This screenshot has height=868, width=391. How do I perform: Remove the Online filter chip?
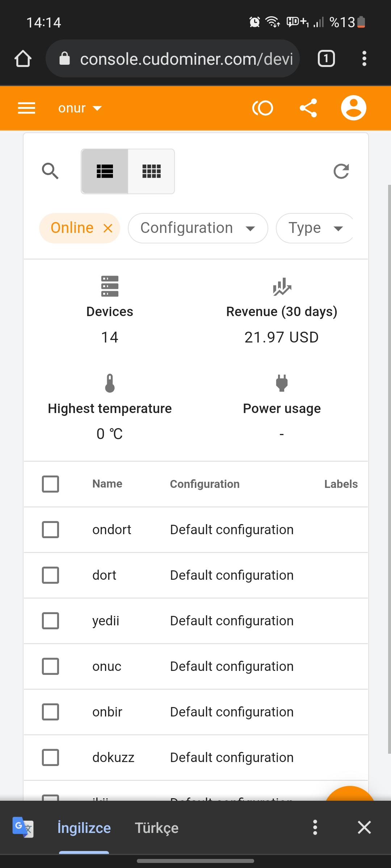click(108, 228)
